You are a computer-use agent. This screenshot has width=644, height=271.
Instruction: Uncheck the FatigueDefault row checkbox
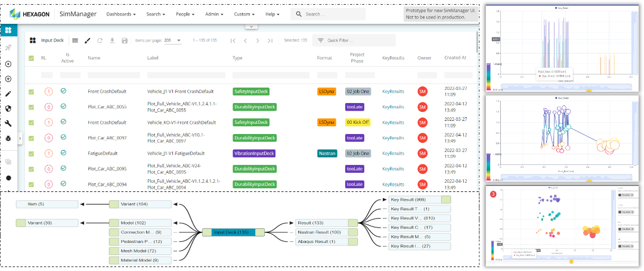click(x=31, y=154)
